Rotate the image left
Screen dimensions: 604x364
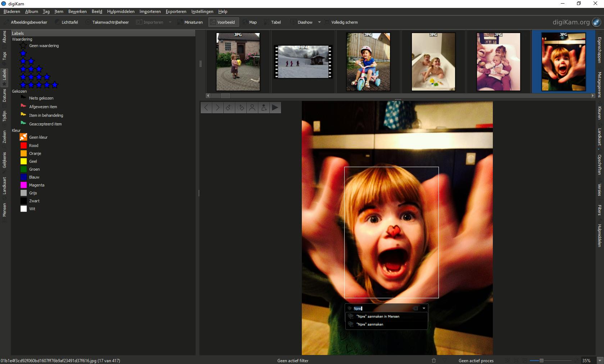(x=229, y=107)
